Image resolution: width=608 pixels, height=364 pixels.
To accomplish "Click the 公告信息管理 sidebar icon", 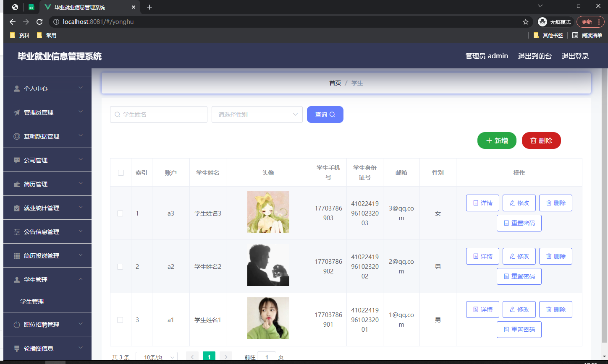I will pos(17,231).
